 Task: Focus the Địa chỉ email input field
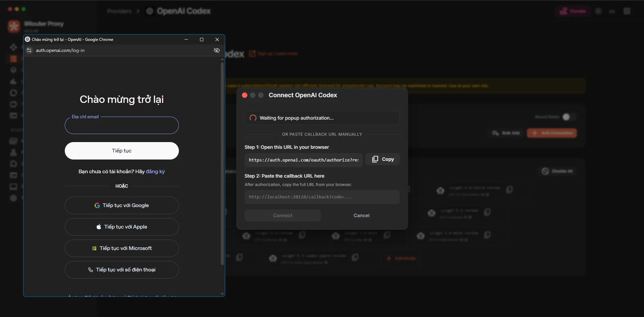tap(122, 125)
